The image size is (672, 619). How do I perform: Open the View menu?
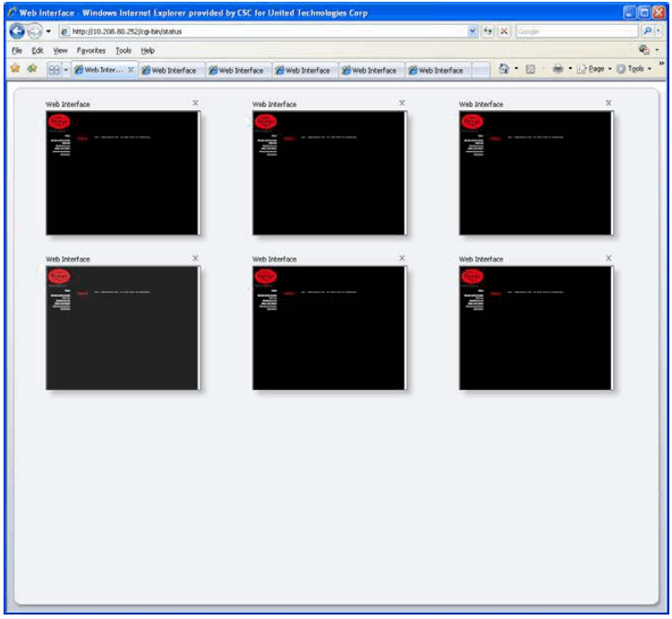coord(61,51)
